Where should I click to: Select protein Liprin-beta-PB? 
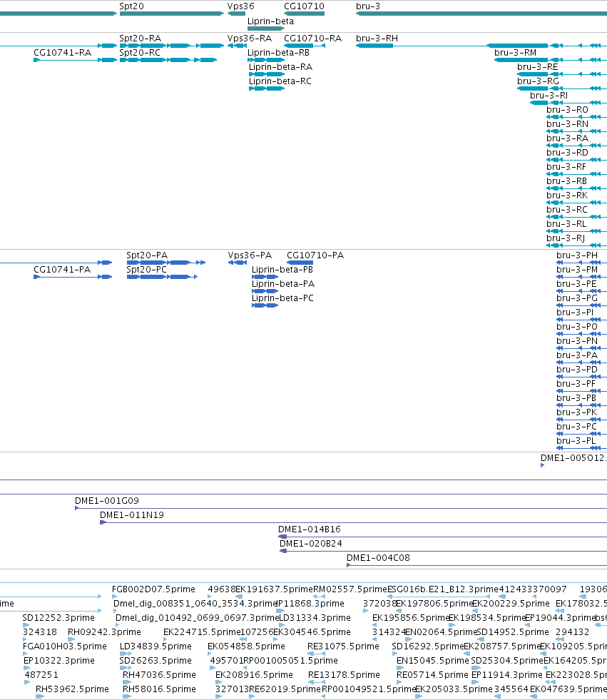click(265, 277)
